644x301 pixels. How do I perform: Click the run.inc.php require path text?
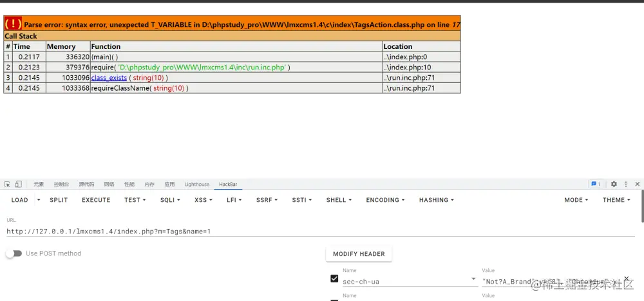202,68
